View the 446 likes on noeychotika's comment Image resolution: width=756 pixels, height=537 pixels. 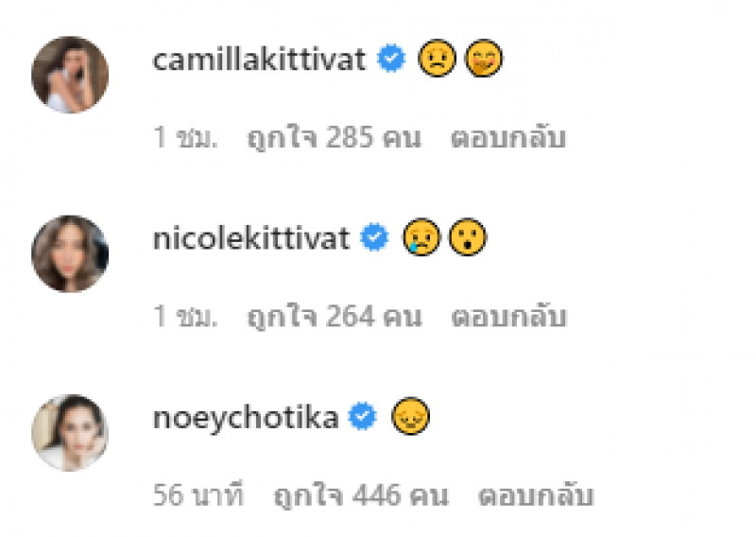click(x=361, y=496)
